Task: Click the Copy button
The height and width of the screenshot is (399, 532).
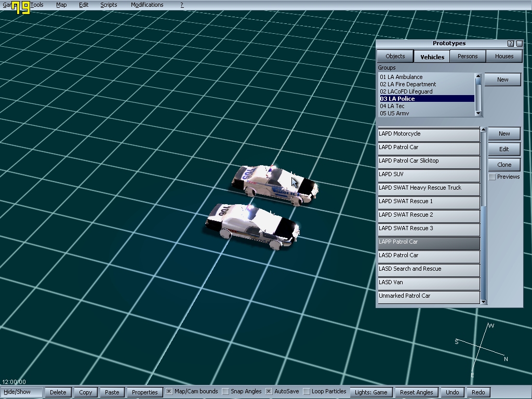Action: pos(86,392)
